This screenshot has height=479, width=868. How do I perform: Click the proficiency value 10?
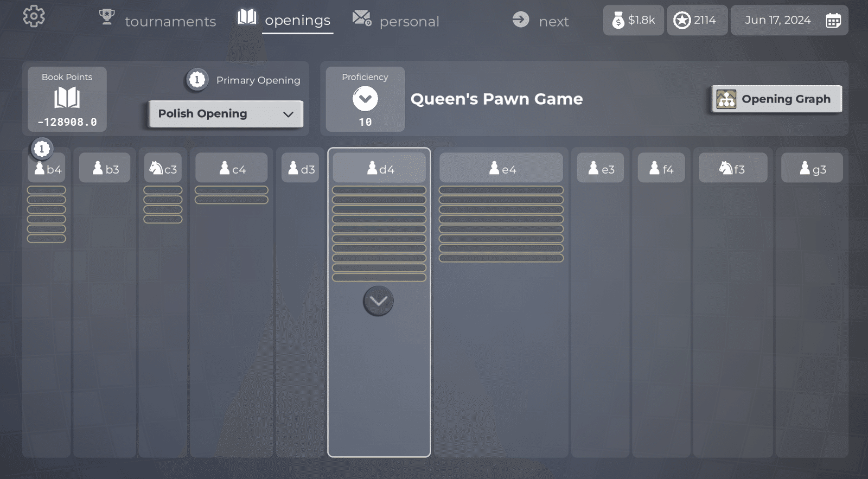[x=365, y=122]
